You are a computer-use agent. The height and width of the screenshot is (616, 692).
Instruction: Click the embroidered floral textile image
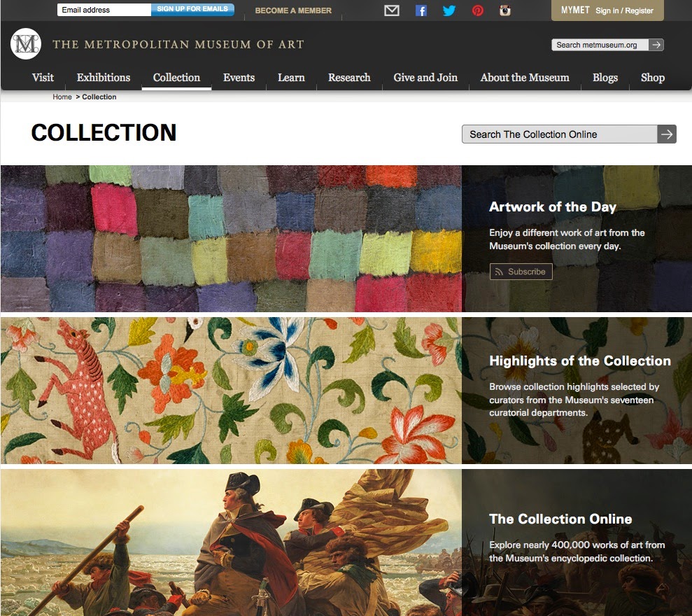232,391
